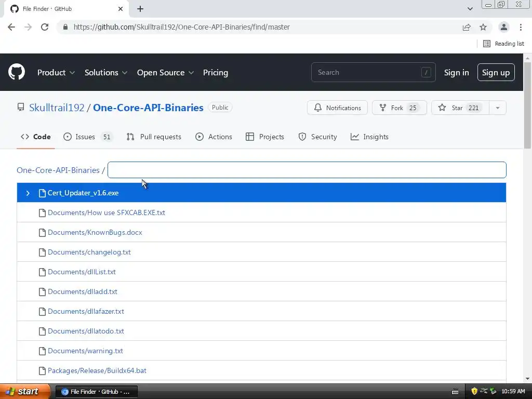The width and height of the screenshot is (532, 399).
Task: Open Documents/dllList.txt file
Action: pyautogui.click(x=82, y=272)
